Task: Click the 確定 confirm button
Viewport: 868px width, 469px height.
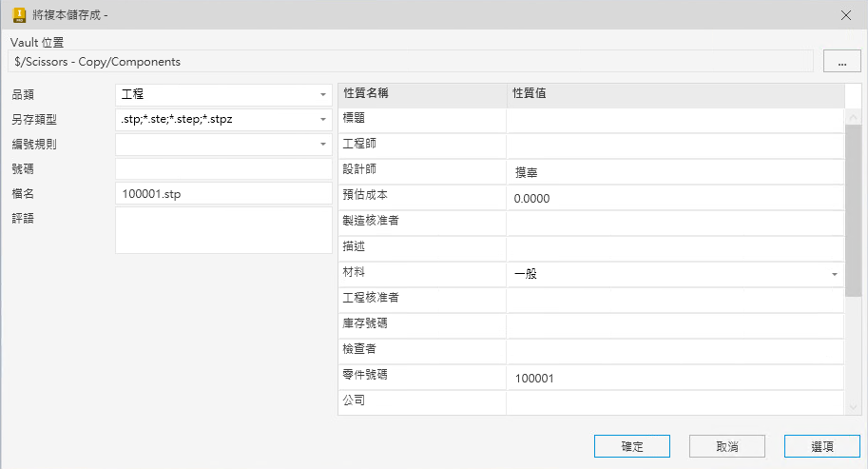Action: [x=632, y=446]
